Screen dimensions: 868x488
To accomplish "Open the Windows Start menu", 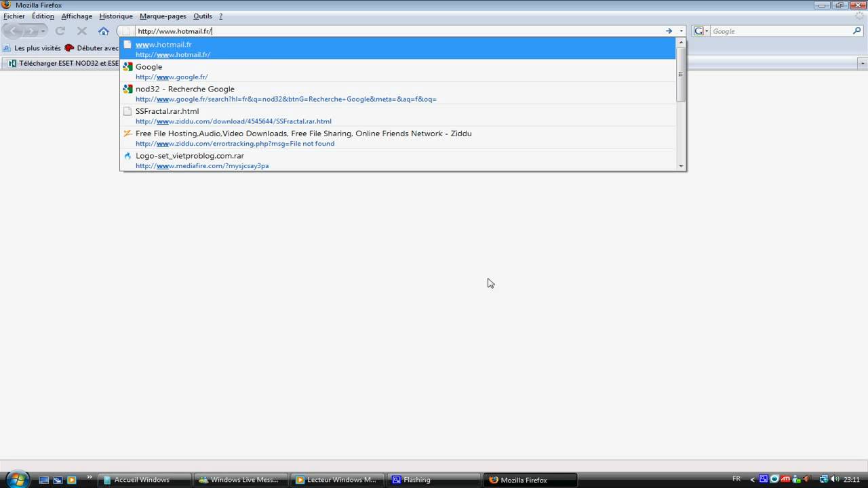I will point(17,480).
